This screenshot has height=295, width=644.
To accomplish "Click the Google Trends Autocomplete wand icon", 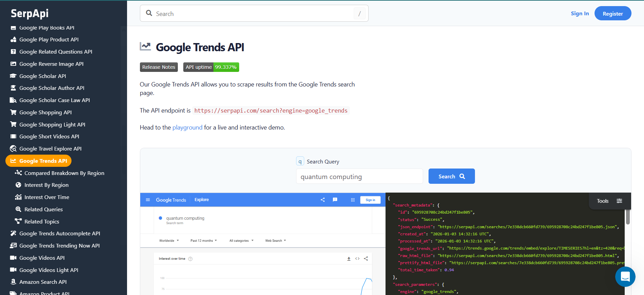I will pyautogui.click(x=13, y=233).
